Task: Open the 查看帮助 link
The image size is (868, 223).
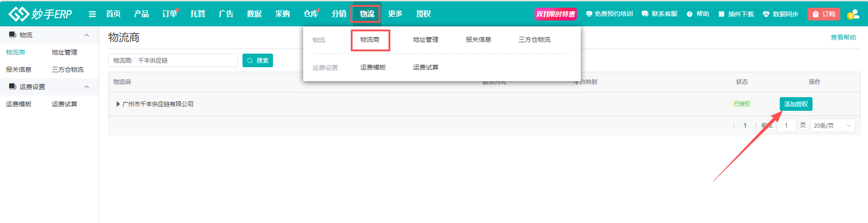Action: coord(843,37)
